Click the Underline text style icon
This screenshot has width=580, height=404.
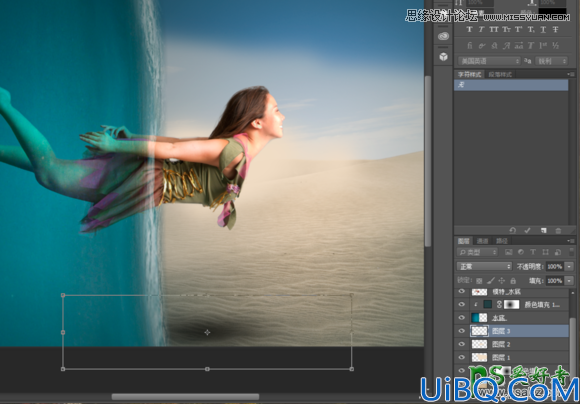pyautogui.click(x=543, y=30)
